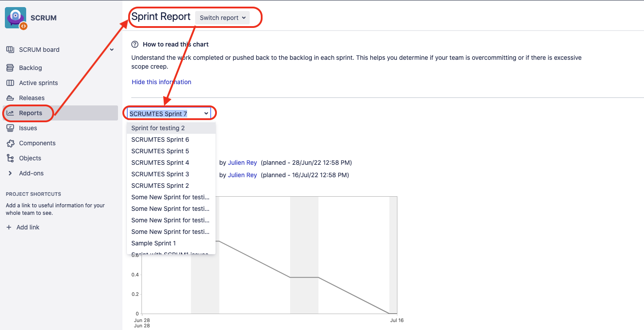Click the Sprint Report page title
The width and height of the screenshot is (644, 330).
click(x=161, y=17)
